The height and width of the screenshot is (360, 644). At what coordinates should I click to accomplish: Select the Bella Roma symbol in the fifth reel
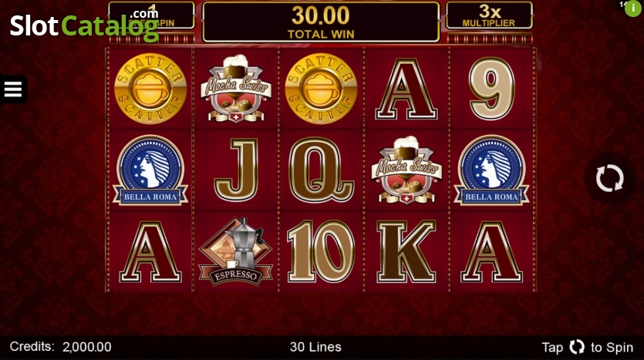(x=491, y=170)
